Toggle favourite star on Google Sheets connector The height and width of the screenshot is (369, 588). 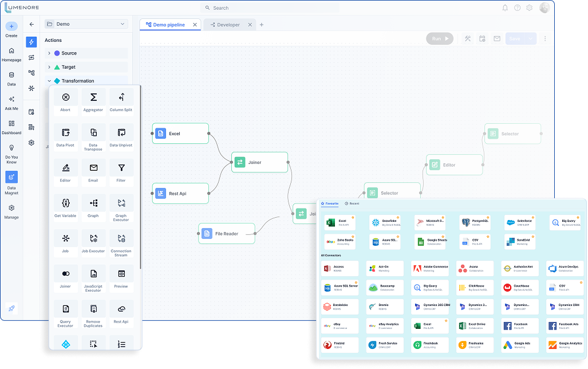pyautogui.click(x=443, y=237)
